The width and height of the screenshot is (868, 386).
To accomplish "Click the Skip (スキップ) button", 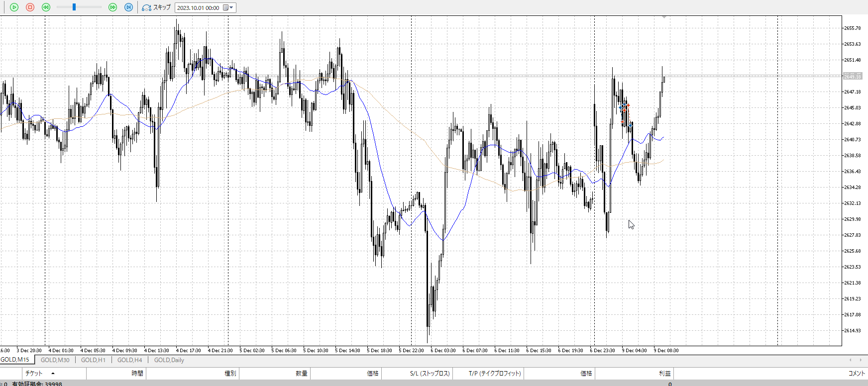I will click(156, 7).
